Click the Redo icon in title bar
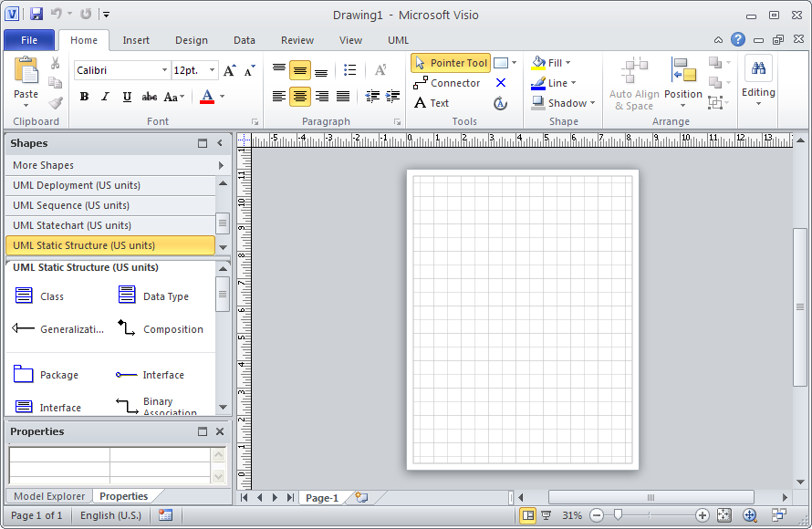 coord(86,14)
